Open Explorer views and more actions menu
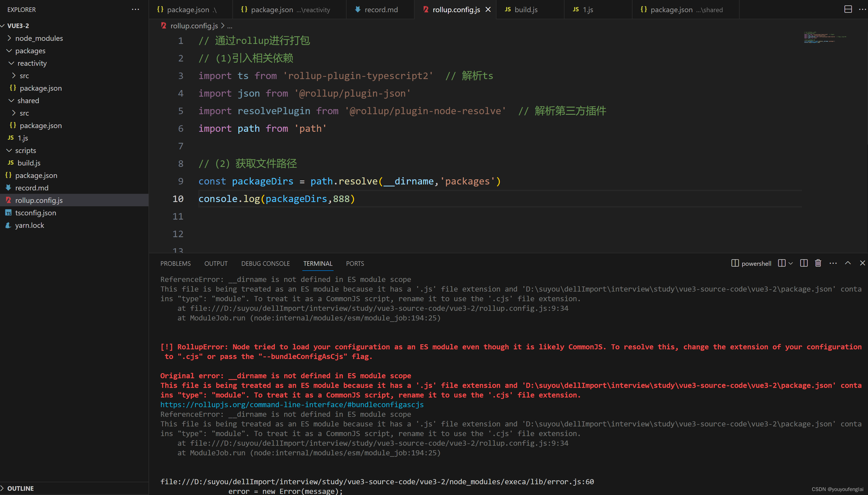The height and width of the screenshot is (495, 868). 135,10
